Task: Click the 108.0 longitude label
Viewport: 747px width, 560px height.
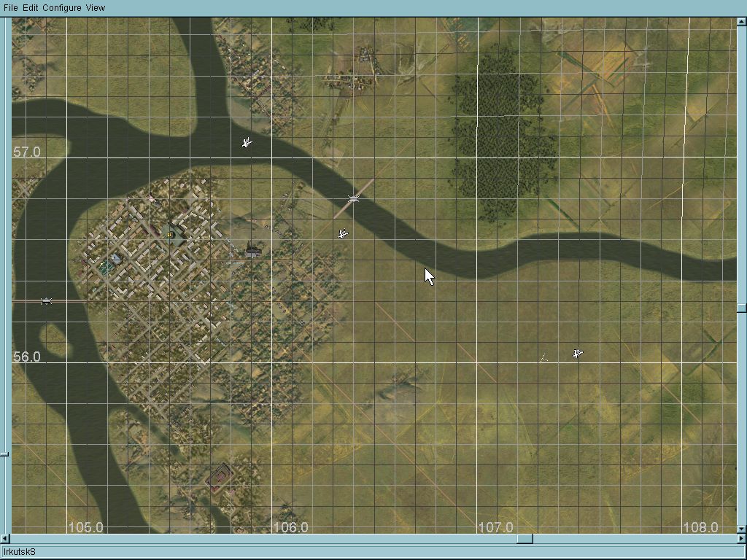Action: [701, 527]
